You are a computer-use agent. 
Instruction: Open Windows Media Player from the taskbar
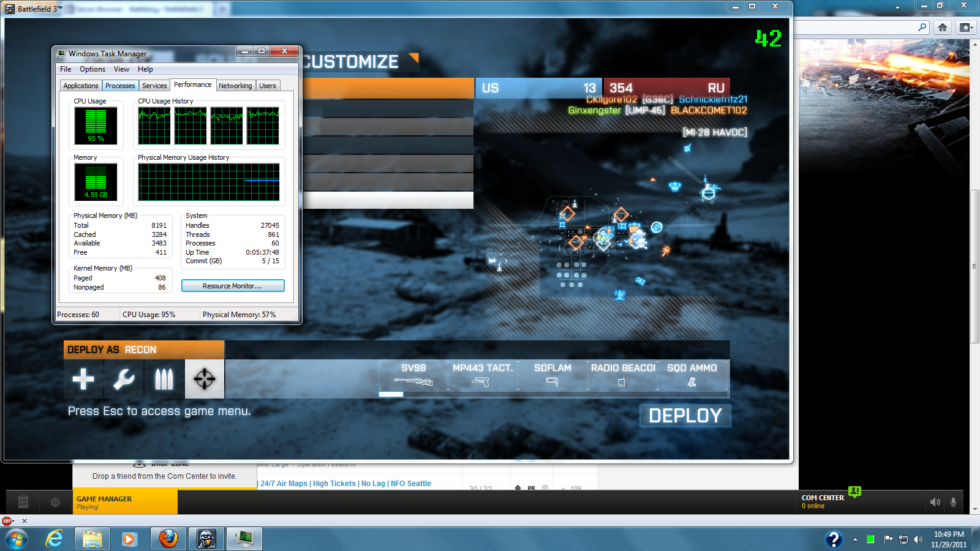pyautogui.click(x=129, y=539)
